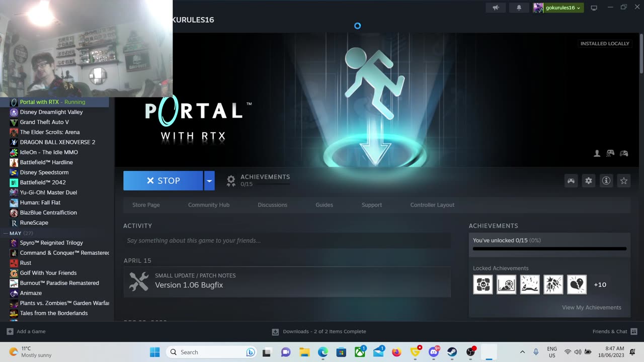
Task: Expand the +10 more locked achievements
Action: coord(600,285)
